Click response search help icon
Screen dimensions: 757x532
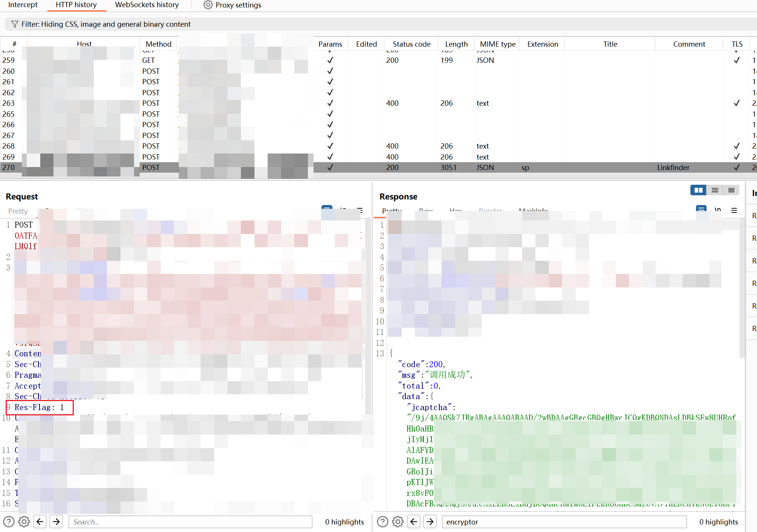click(x=382, y=522)
